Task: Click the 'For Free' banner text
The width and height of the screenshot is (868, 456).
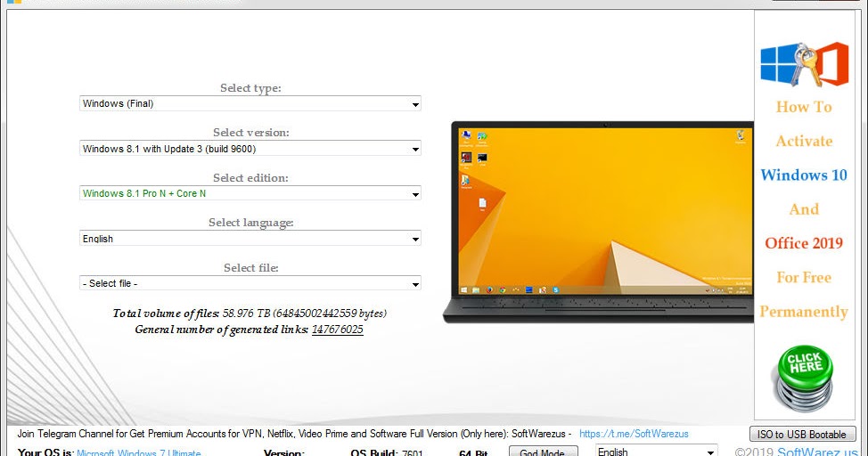Action: (x=804, y=277)
